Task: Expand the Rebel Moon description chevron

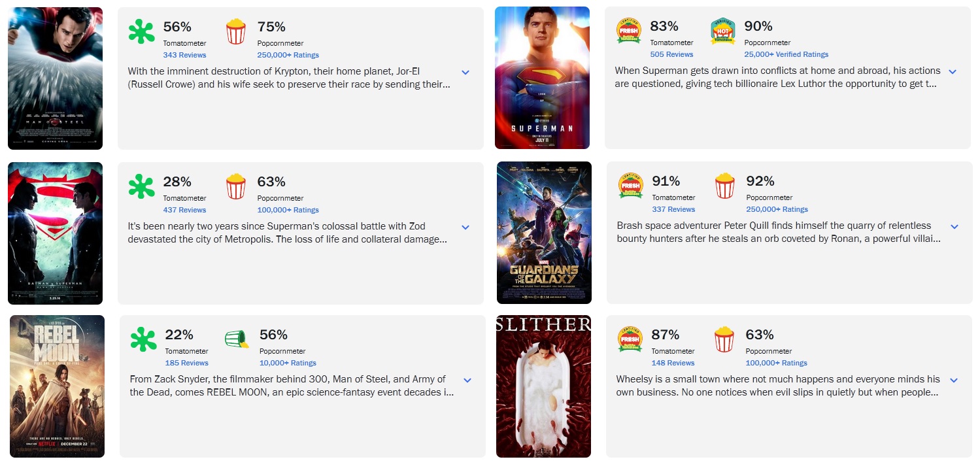Action: (467, 380)
